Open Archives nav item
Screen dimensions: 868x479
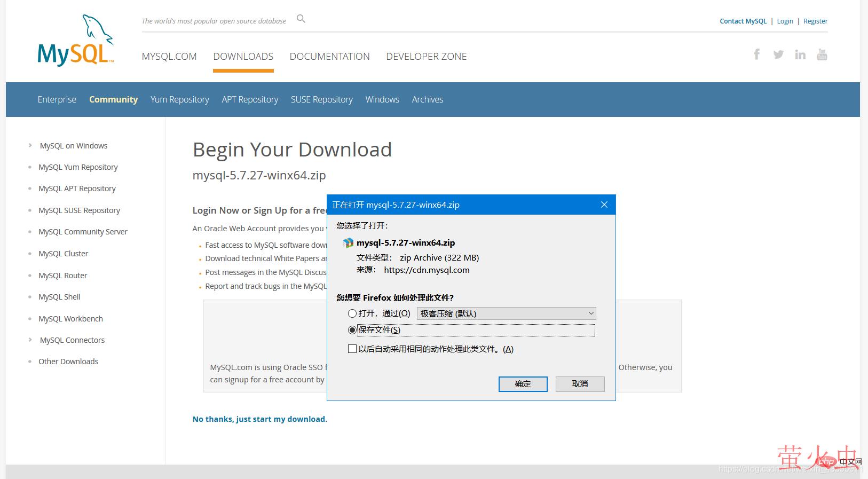coord(428,99)
